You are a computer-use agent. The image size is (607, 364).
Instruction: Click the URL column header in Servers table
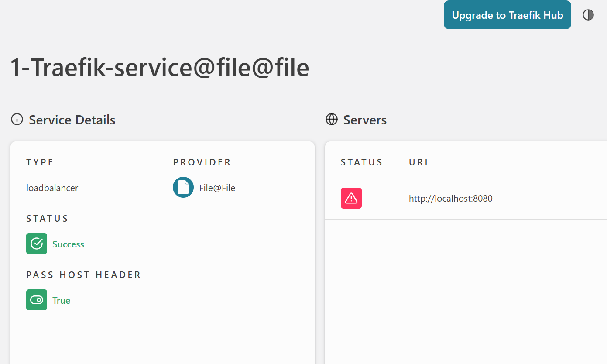pyautogui.click(x=419, y=162)
